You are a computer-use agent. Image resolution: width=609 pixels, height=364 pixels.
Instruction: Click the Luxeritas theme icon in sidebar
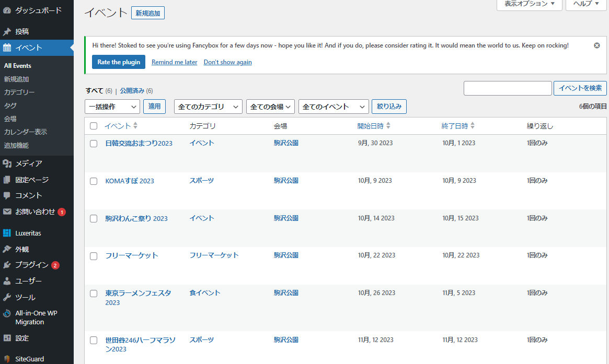[x=7, y=233]
